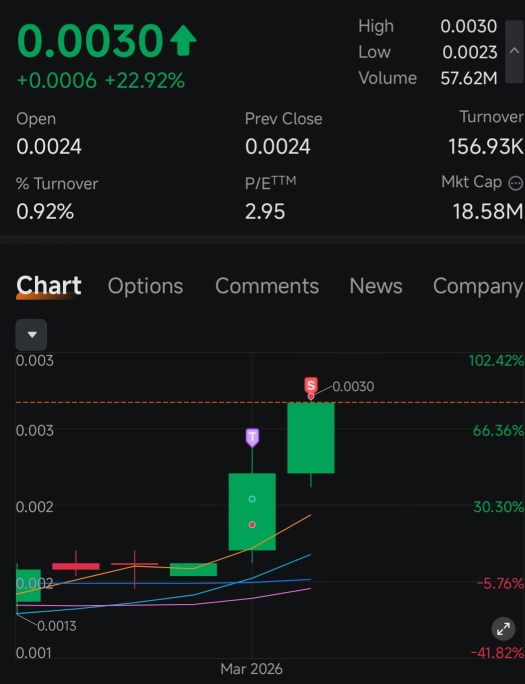
Task: Tap the red S sell marker
Action: pyautogui.click(x=310, y=386)
